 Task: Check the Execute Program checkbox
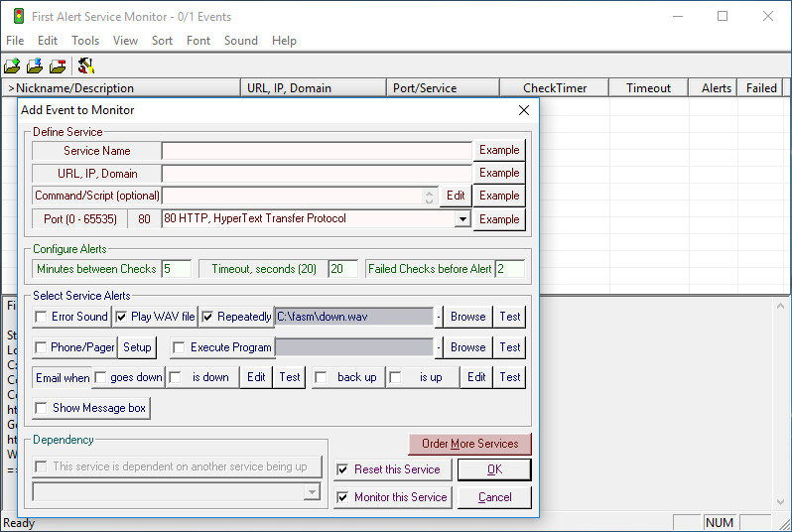click(179, 347)
